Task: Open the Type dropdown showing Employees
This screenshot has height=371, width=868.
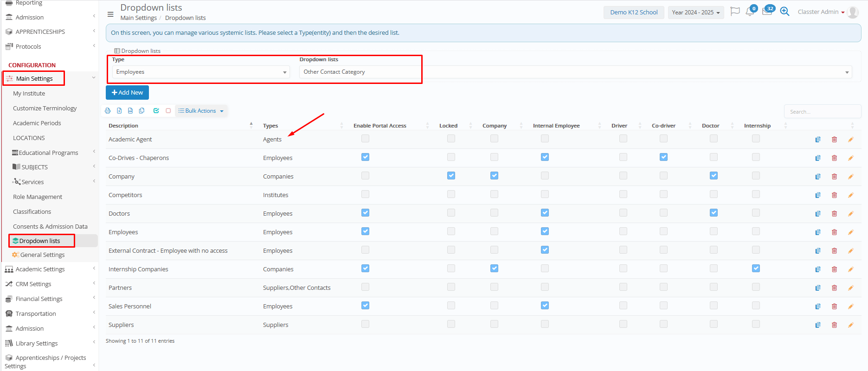Action: pos(201,72)
